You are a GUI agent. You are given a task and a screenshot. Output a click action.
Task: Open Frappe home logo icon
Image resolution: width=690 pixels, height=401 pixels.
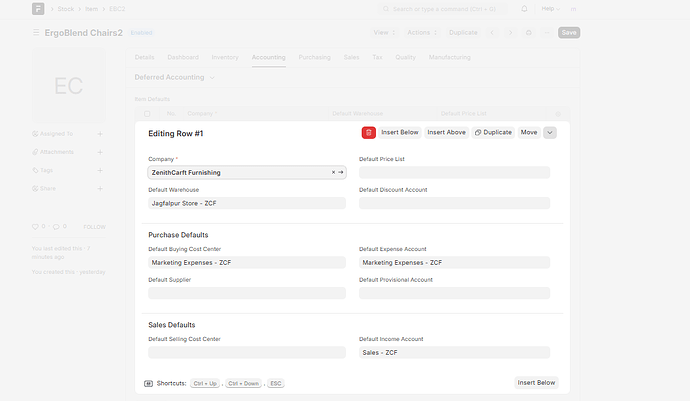click(x=38, y=9)
